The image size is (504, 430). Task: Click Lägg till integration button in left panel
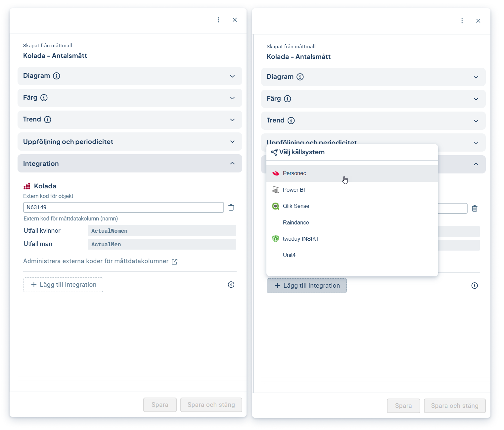63,285
